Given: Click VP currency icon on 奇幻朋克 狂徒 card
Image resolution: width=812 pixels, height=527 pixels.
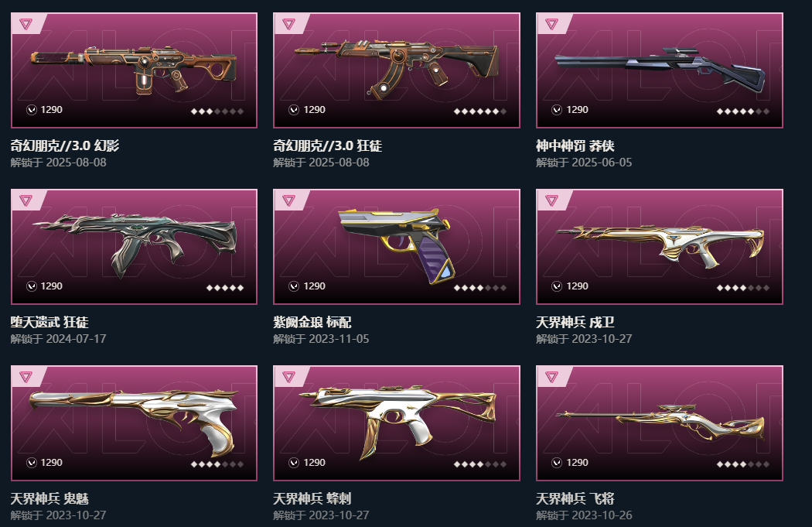Looking at the screenshot, I should click(294, 110).
